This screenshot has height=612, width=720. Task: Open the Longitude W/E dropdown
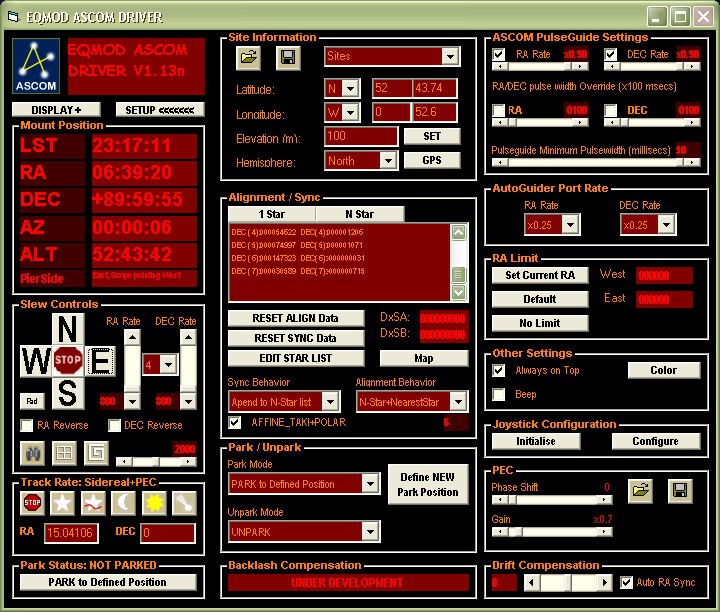click(350, 112)
